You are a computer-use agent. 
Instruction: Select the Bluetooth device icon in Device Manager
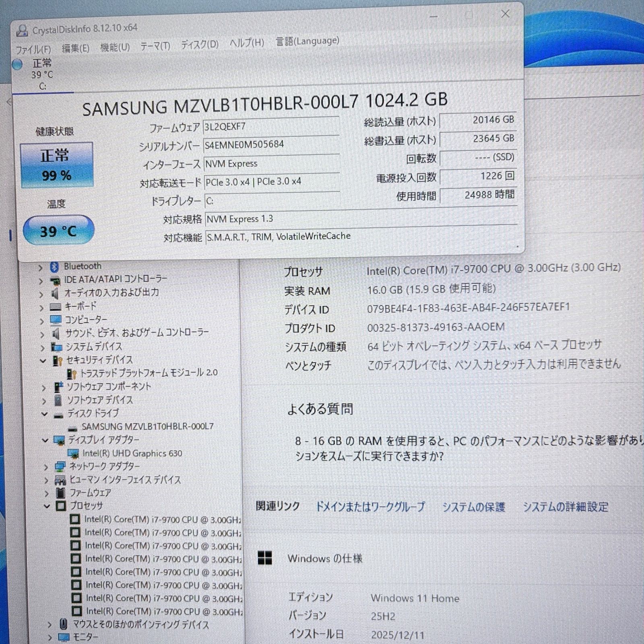click(54, 266)
